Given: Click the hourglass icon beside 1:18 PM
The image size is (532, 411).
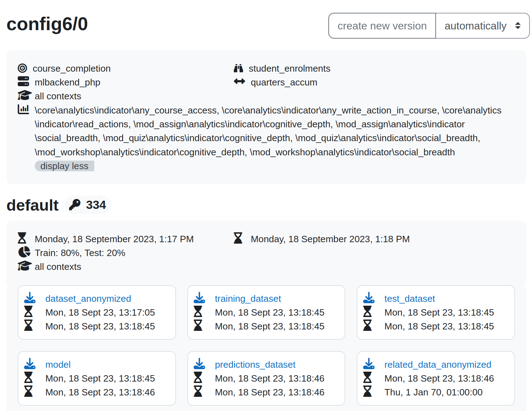Looking at the screenshot, I should [x=238, y=238].
